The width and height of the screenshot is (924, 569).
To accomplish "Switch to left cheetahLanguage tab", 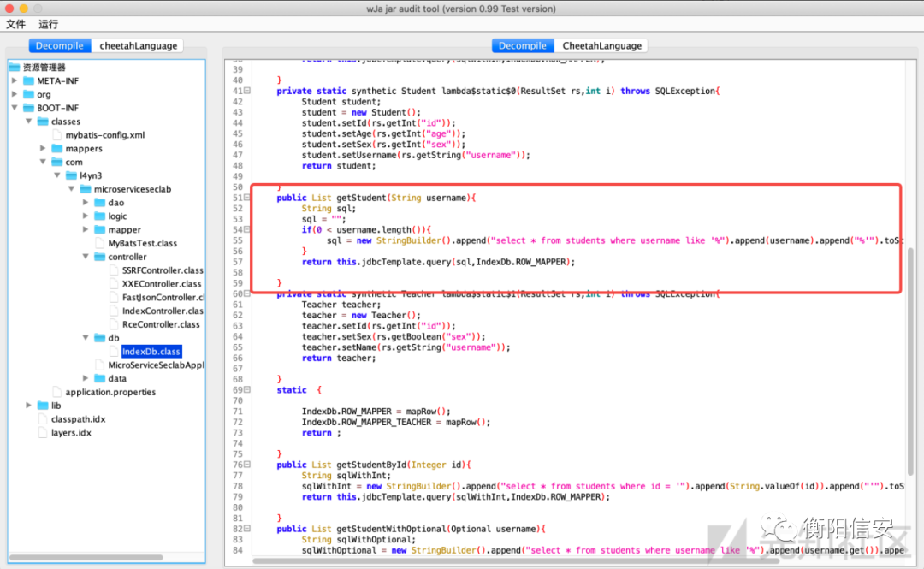I will 138,45.
